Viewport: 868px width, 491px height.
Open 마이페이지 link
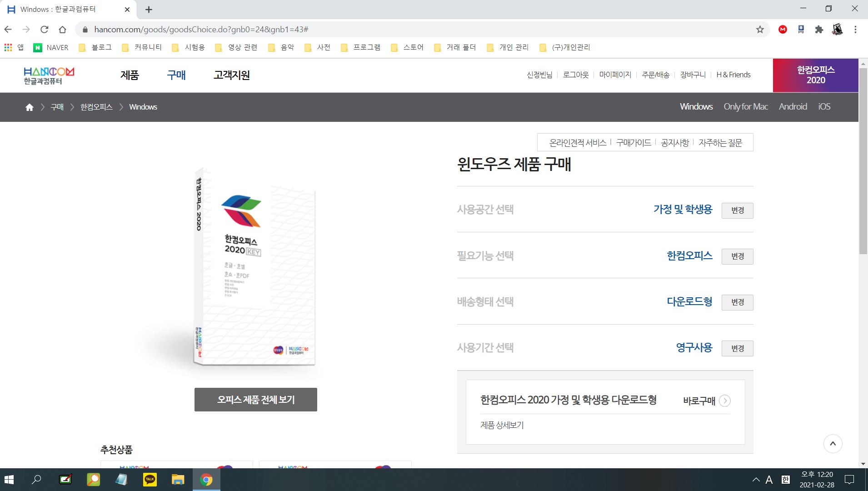[x=615, y=75]
